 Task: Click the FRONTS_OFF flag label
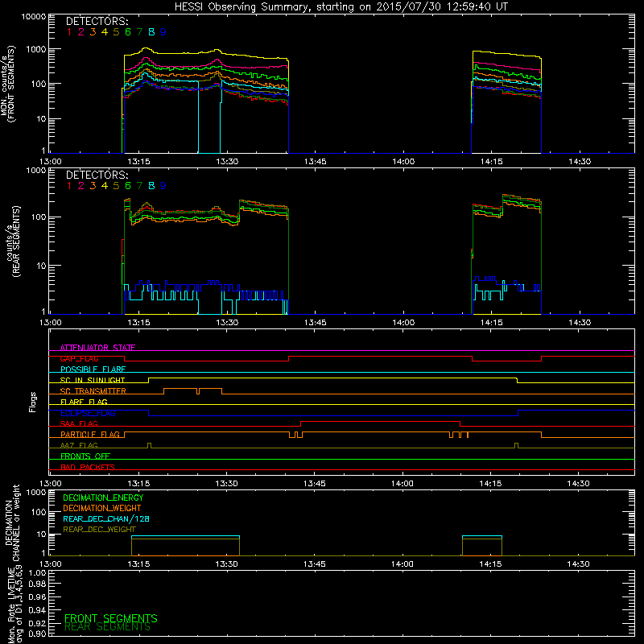[85, 456]
